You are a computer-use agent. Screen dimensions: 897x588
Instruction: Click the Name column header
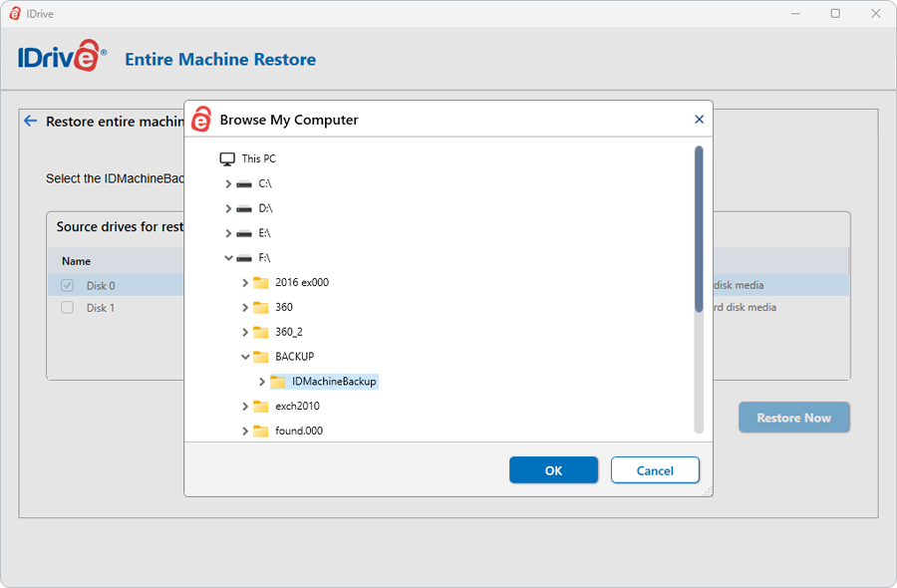[x=76, y=261]
